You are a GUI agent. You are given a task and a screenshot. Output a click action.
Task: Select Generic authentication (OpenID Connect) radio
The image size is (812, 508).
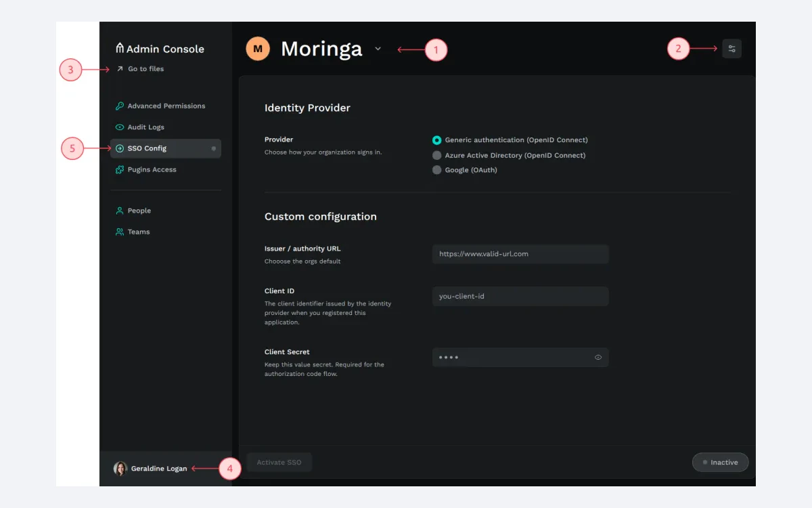437,140
